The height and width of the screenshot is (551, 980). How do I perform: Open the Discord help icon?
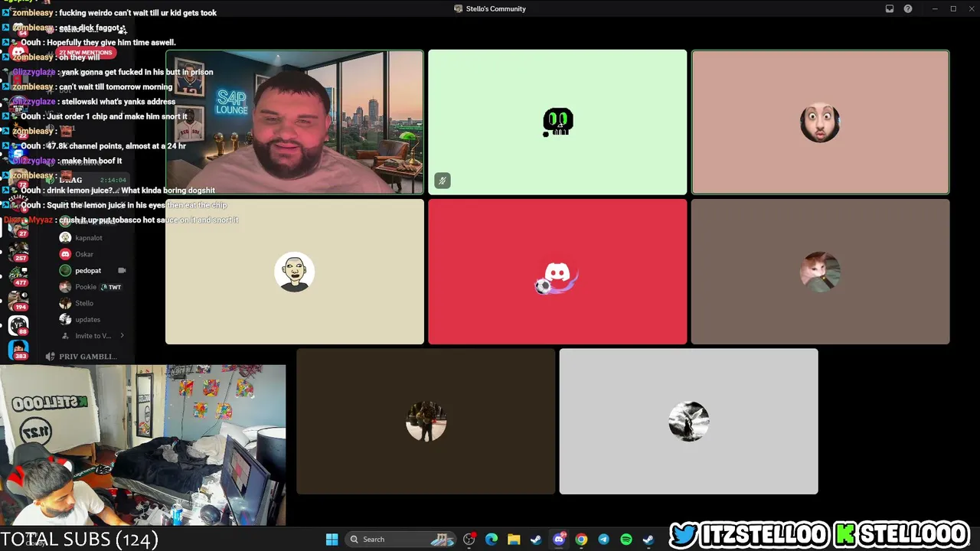click(x=908, y=8)
